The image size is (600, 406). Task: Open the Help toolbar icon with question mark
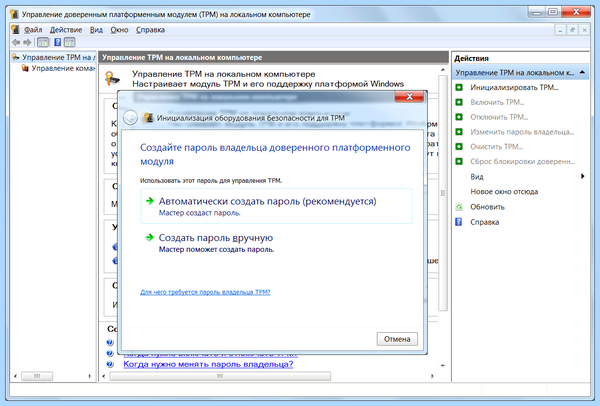coord(57,42)
